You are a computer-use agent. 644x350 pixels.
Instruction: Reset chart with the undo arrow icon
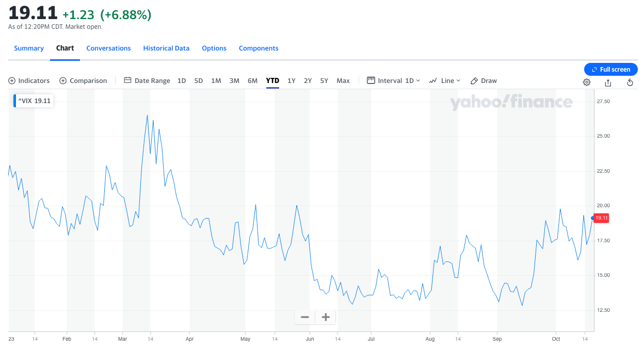[x=630, y=82]
